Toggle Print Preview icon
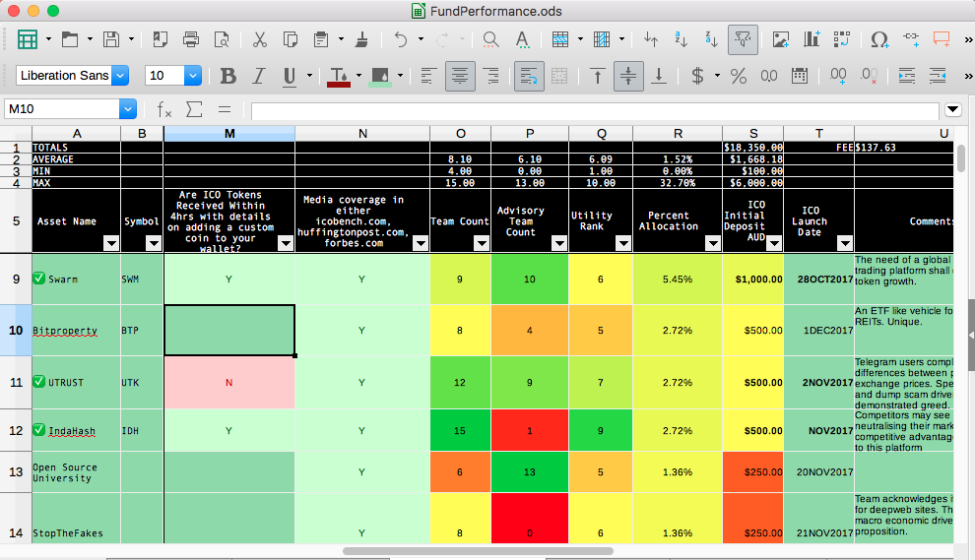The width and height of the screenshot is (975, 560). coord(222,39)
